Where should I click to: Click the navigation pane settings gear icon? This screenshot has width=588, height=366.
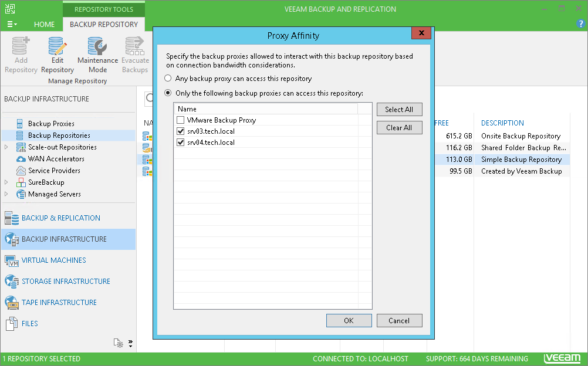(x=118, y=343)
